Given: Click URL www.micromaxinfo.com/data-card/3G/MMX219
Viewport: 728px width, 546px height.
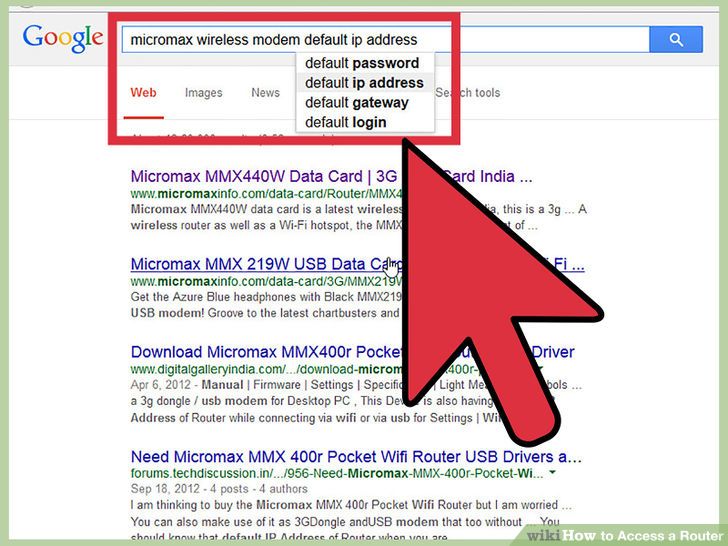Looking at the screenshot, I should pos(266,281).
